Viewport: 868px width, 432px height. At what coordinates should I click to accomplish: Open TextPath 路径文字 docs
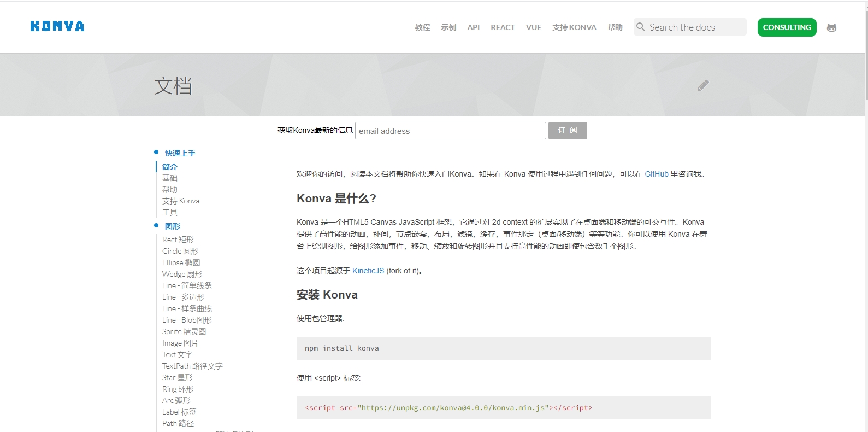pos(192,366)
